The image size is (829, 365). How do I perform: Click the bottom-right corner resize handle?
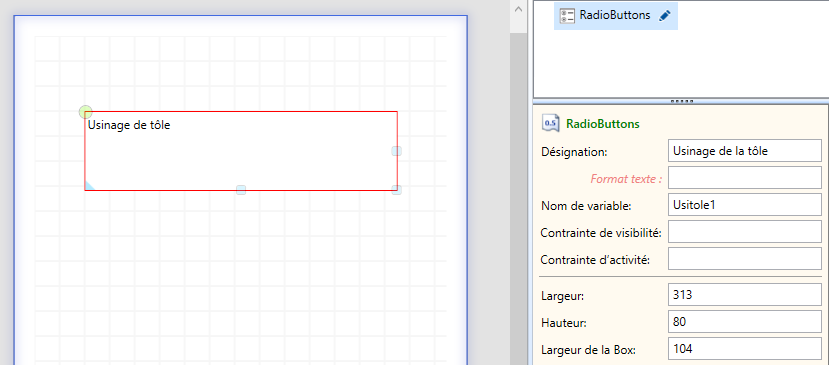(x=397, y=190)
